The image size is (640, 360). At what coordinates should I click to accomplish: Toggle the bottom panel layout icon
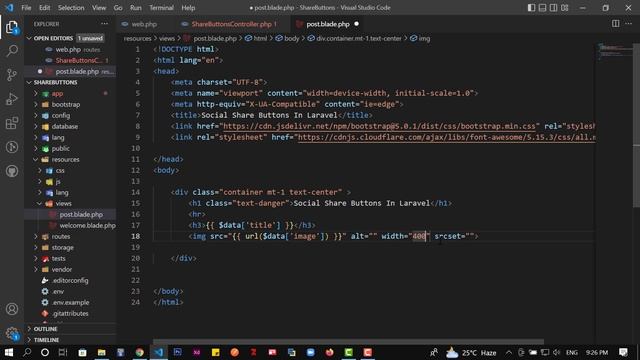click(542, 8)
